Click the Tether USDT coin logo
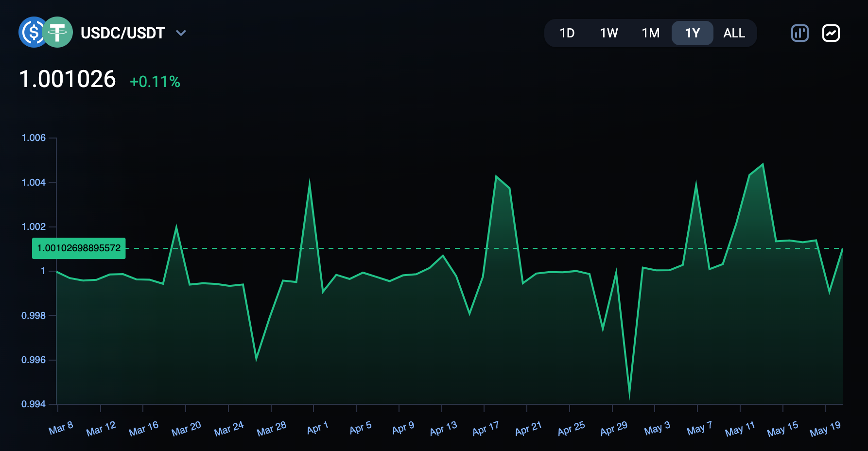The width and height of the screenshot is (868, 451). click(57, 32)
